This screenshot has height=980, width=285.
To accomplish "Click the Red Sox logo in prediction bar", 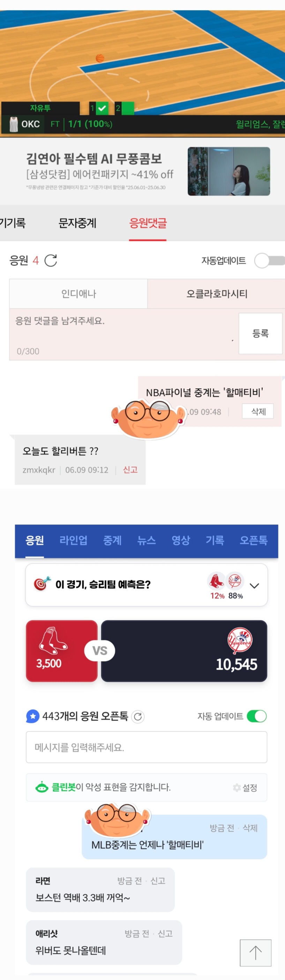I will [x=216, y=581].
